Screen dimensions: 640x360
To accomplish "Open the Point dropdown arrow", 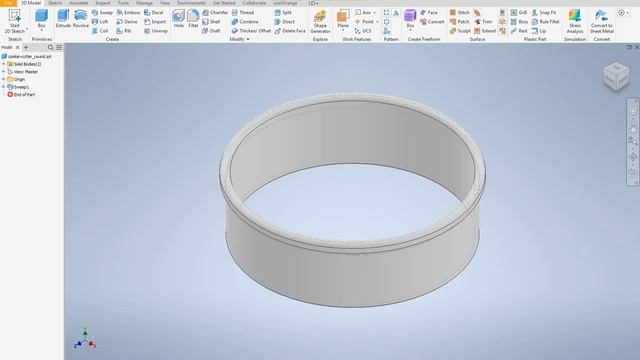I will [377, 22].
